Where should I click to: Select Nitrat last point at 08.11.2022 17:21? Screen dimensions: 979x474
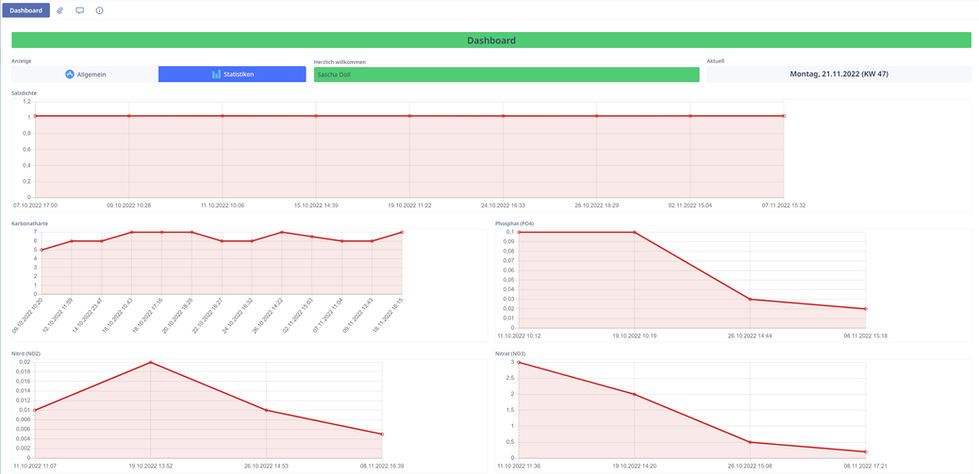(866, 452)
